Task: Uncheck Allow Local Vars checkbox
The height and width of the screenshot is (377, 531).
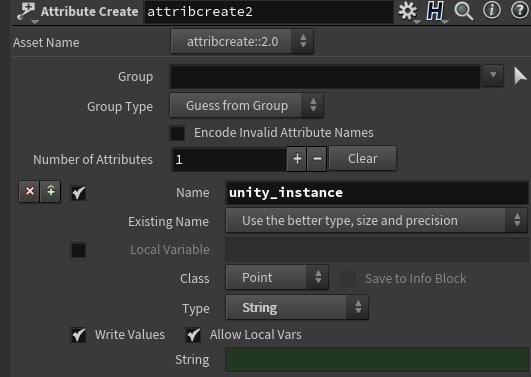Action: pyautogui.click(x=193, y=335)
